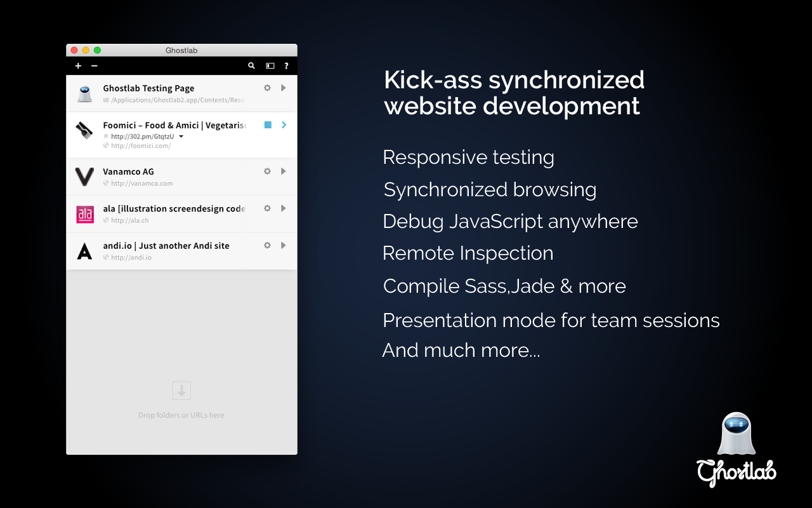Start Vanamco AG play button
812x508 pixels.
pos(284,171)
